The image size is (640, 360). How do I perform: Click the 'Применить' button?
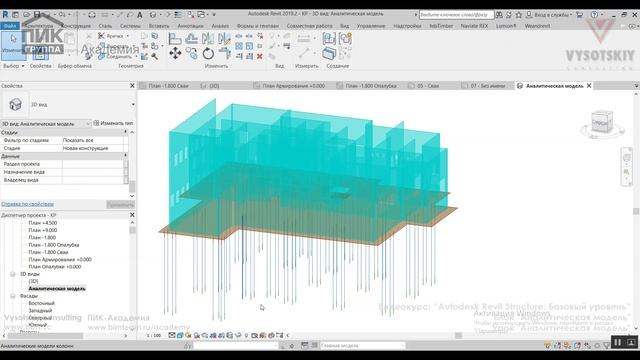(120, 204)
